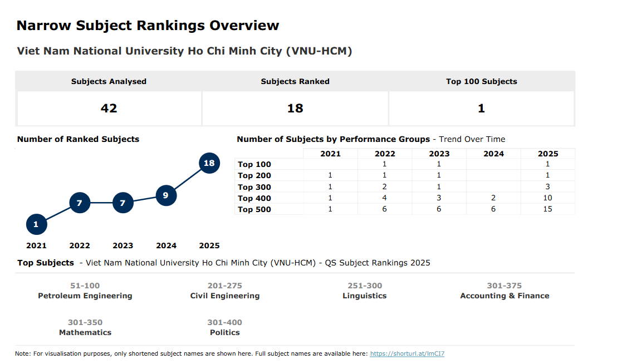Click the Politics subject entry
The image size is (617, 364).
(225, 327)
